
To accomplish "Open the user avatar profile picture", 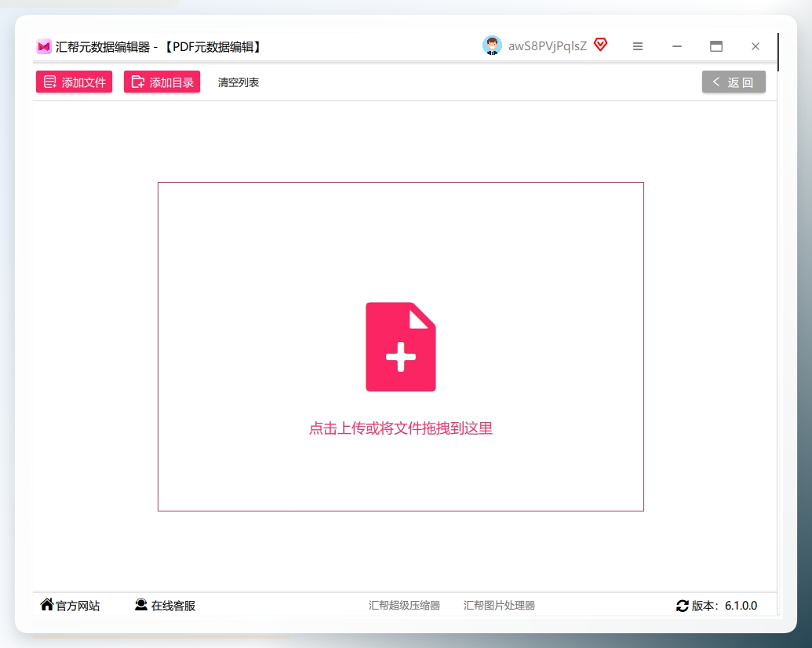I will [x=492, y=46].
